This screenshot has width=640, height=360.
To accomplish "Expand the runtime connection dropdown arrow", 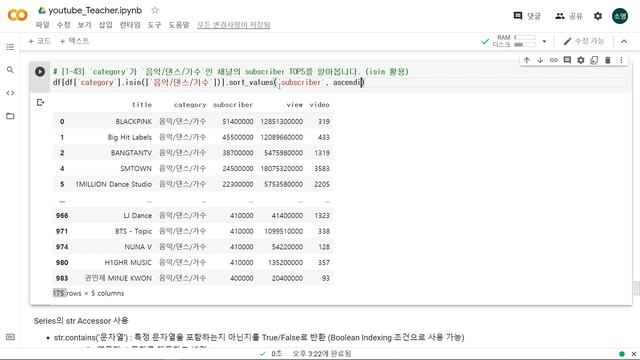I will click(x=544, y=41).
